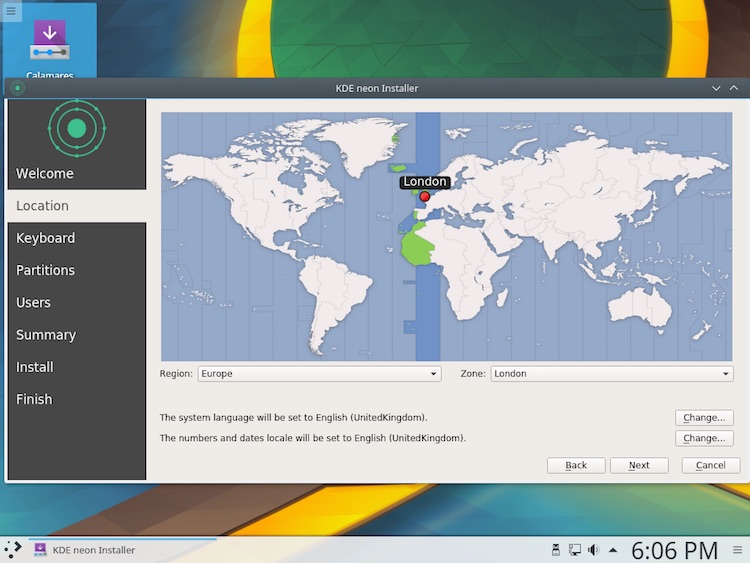Click the network connection tray icon
The height and width of the screenshot is (563, 750).
coord(575,549)
